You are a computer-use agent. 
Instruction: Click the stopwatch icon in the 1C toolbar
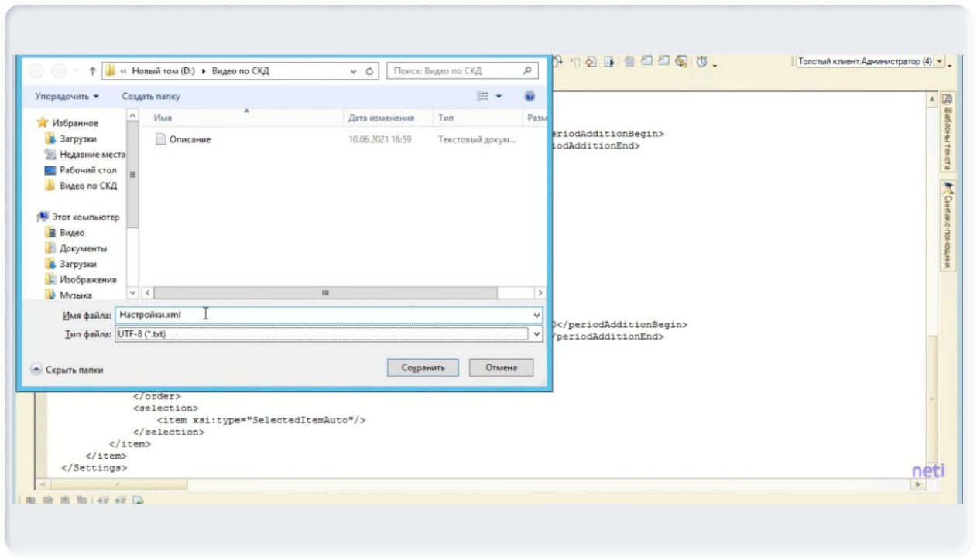(x=701, y=63)
